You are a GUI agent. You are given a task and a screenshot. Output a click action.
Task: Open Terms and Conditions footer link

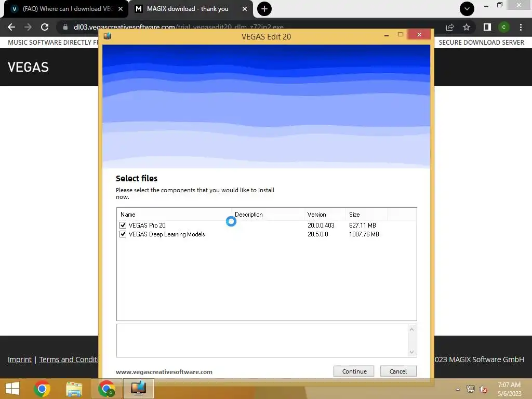(x=69, y=360)
